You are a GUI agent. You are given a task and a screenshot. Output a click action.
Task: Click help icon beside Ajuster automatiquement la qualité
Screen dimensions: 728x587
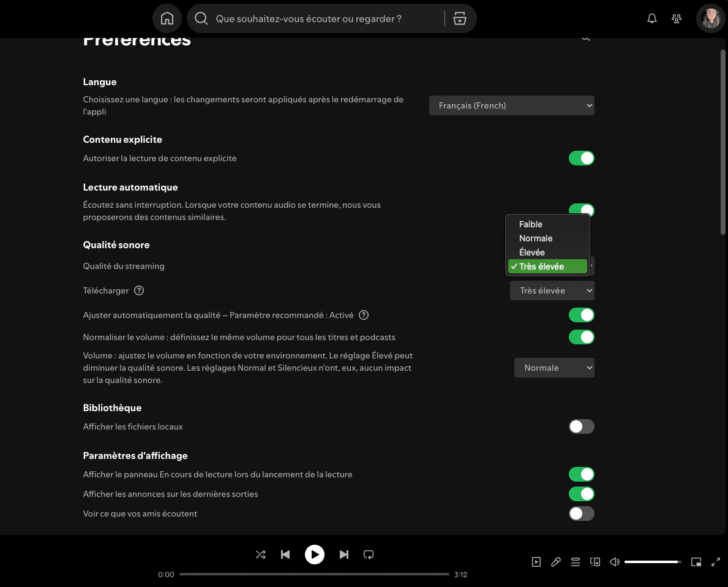(x=364, y=315)
